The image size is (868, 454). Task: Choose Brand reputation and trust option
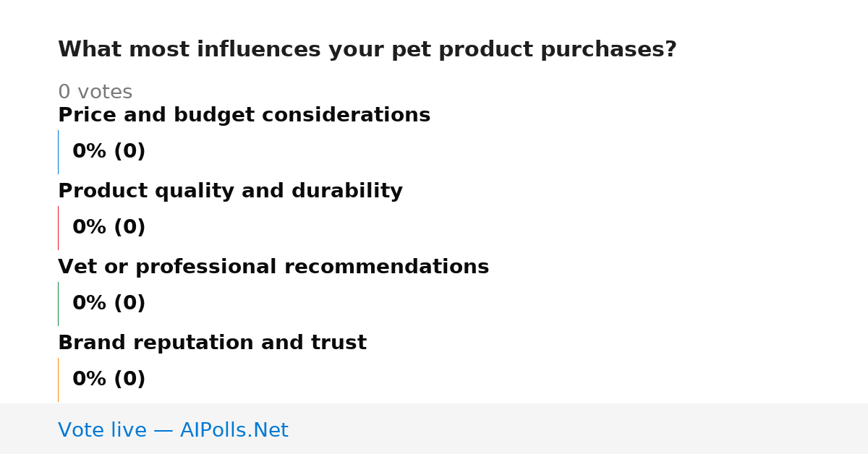(x=212, y=343)
